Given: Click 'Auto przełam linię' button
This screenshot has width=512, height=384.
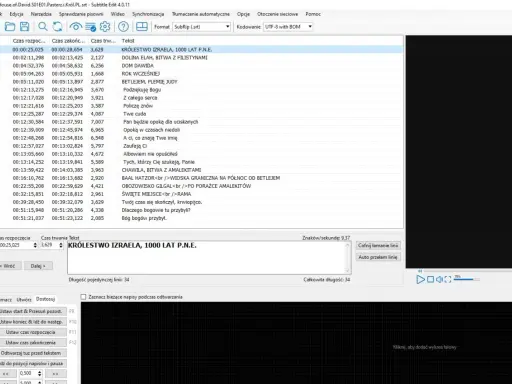Looking at the screenshot, I should click(378, 257).
